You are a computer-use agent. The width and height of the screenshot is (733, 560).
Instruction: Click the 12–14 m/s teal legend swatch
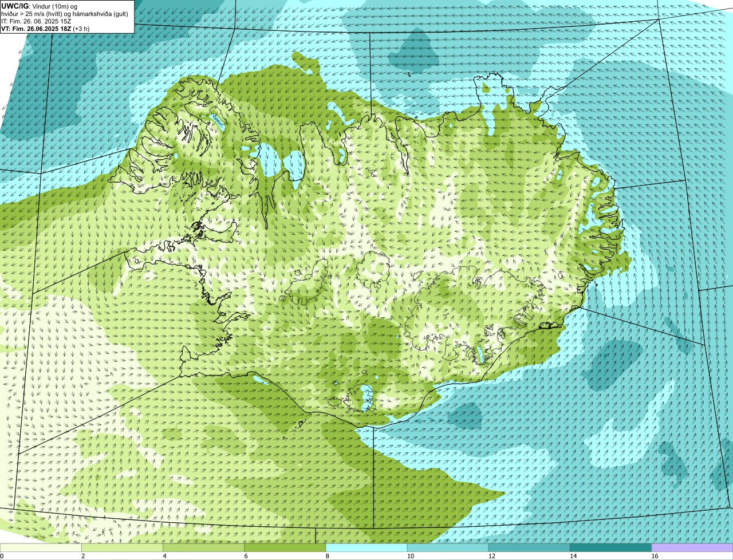pyautogui.click(x=529, y=548)
